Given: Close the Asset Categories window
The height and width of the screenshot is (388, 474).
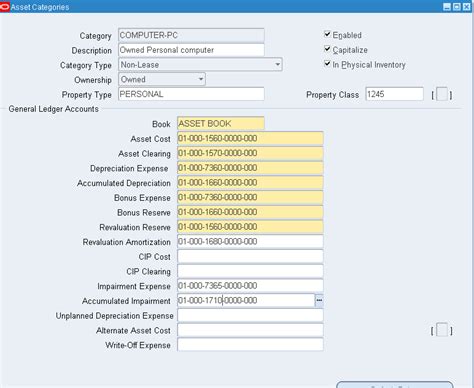Looking at the screenshot, I should (x=466, y=7).
